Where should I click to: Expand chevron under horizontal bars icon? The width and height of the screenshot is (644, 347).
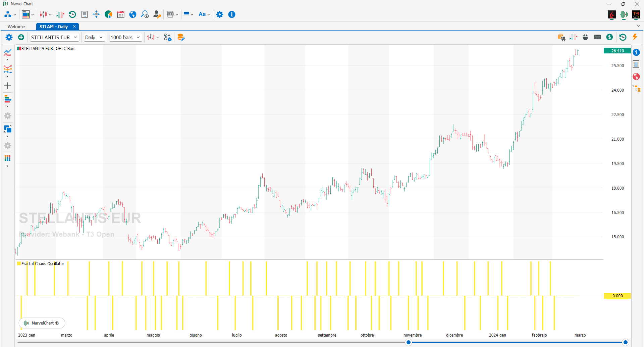click(7, 107)
